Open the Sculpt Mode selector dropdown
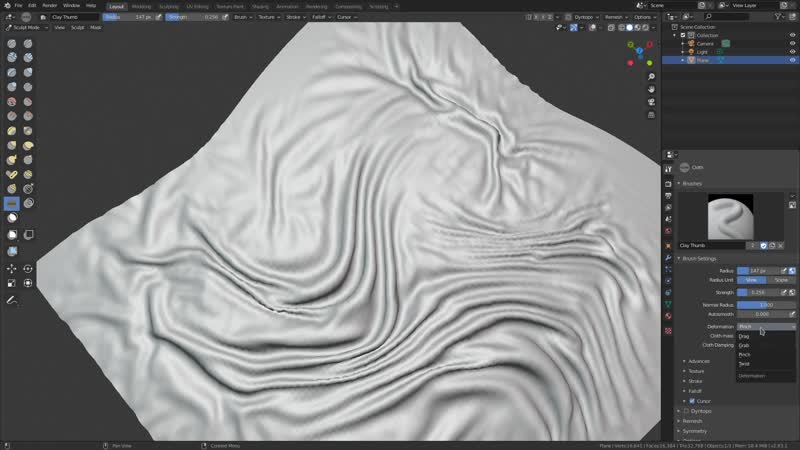The width and height of the screenshot is (800, 450). pyautogui.click(x=26, y=28)
